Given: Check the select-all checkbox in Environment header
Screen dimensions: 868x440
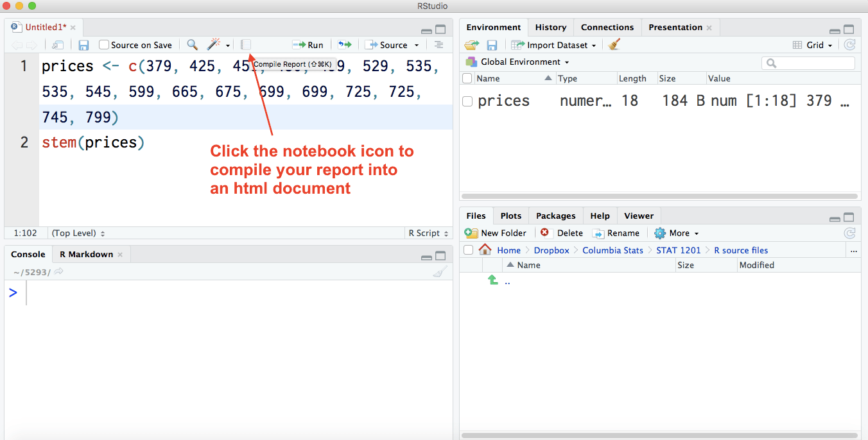Looking at the screenshot, I should [467, 78].
